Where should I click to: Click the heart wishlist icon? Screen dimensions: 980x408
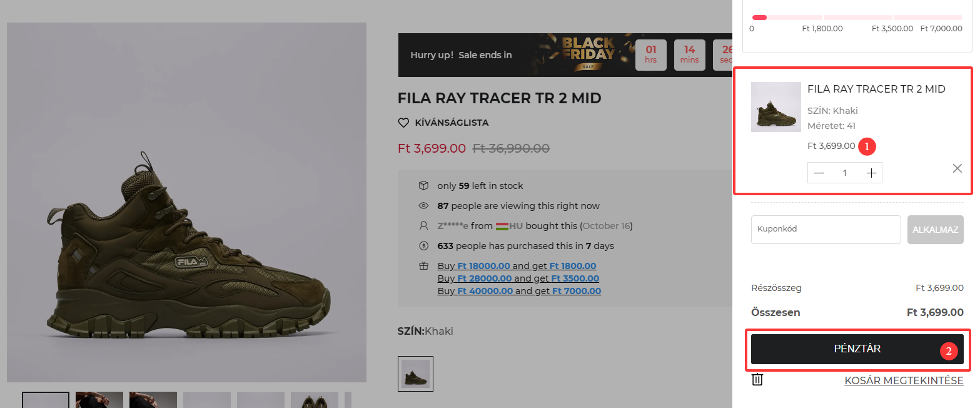[x=403, y=123]
